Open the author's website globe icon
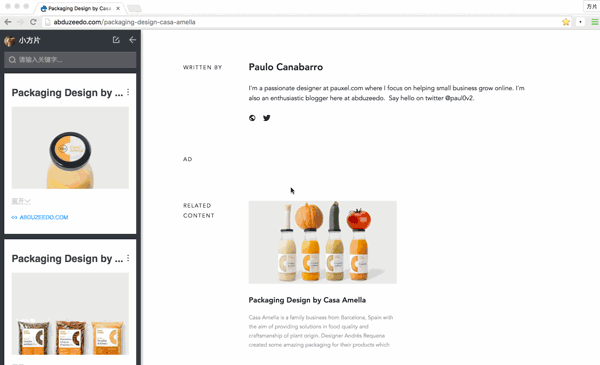The height and width of the screenshot is (365, 600). point(252,118)
